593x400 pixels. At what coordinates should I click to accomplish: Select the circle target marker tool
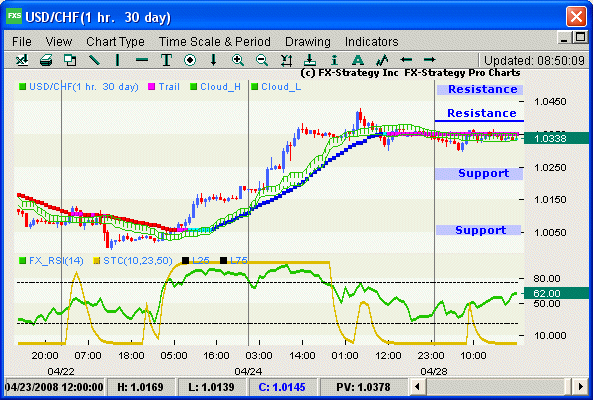(190, 60)
